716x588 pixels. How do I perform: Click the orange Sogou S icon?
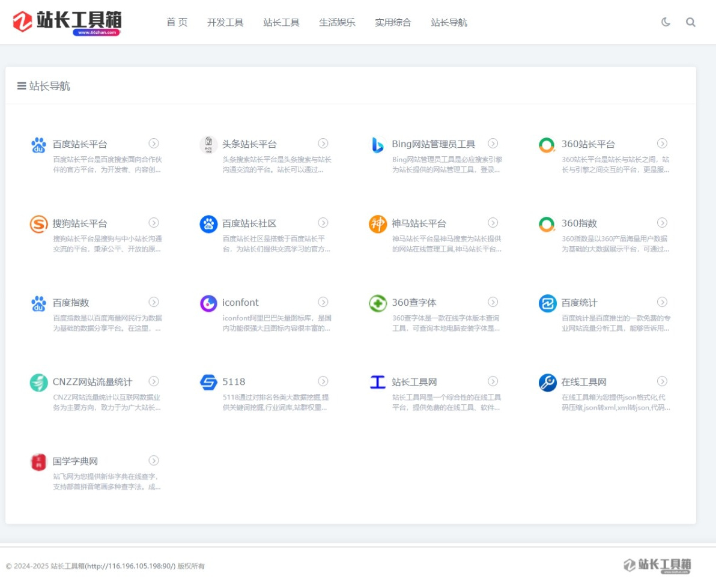coord(39,224)
